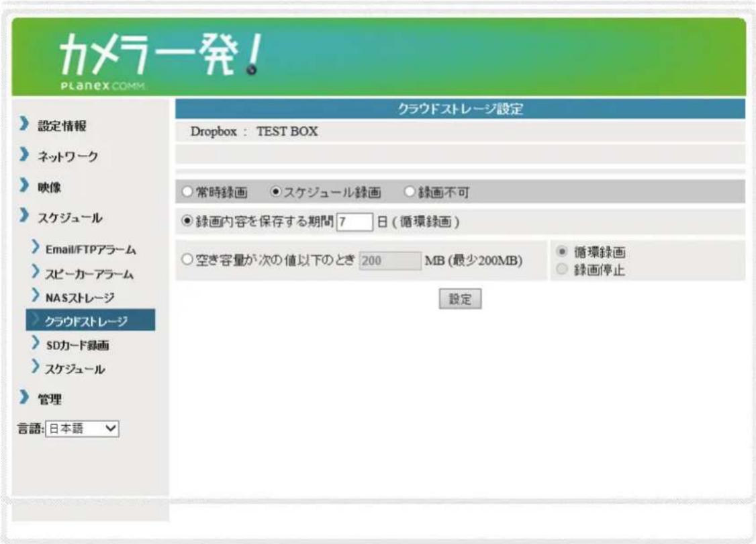
Task: Open the 映像 menu section
Action: 49,187
